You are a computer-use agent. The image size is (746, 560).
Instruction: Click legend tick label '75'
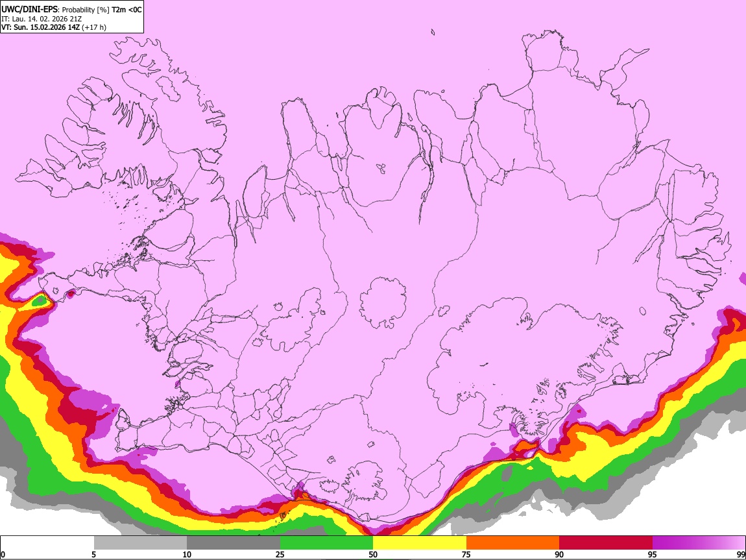coord(466,554)
